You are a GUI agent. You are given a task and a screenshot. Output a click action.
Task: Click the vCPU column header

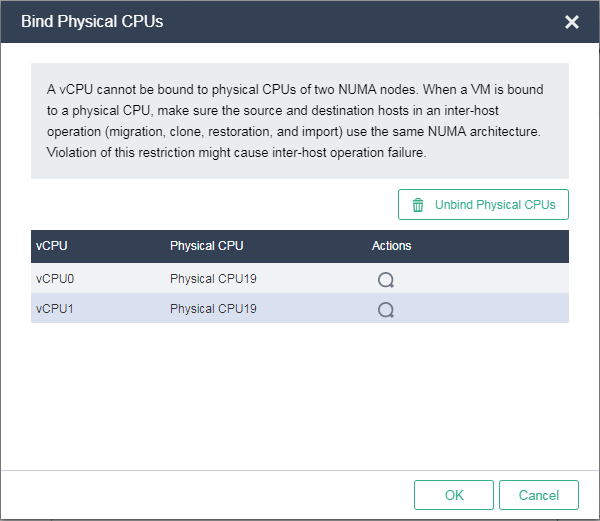tap(52, 246)
